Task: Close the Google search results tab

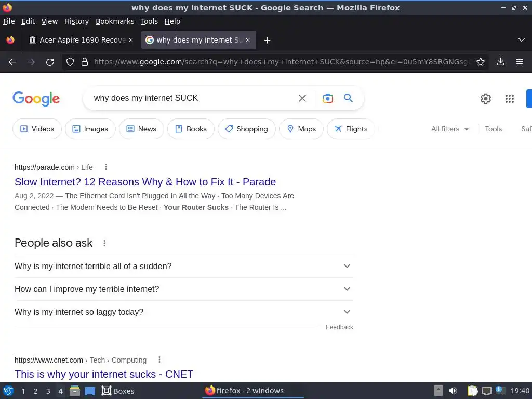Action: coord(248,40)
